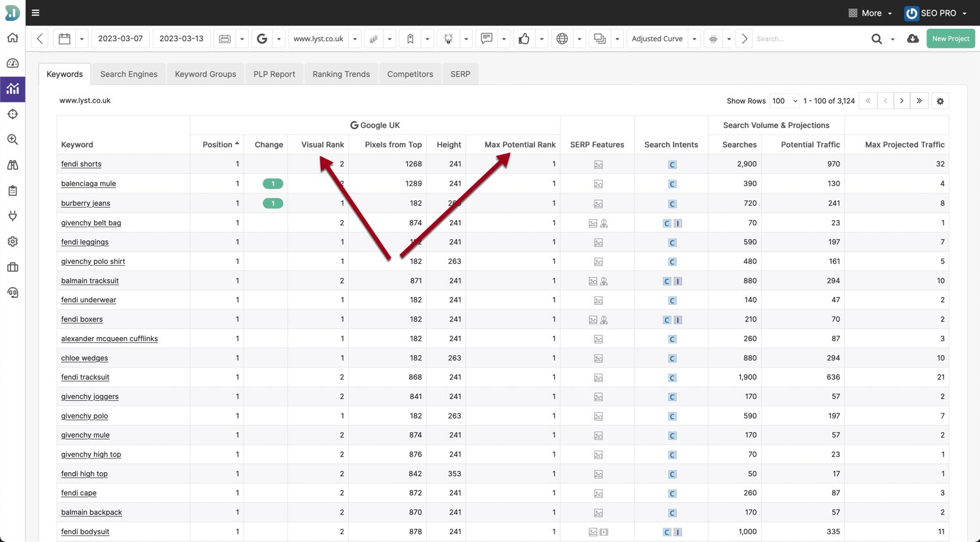Open the fendi shorts keyword link
The height and width of the screenshot is (542, 980).
tap(81, 164)
